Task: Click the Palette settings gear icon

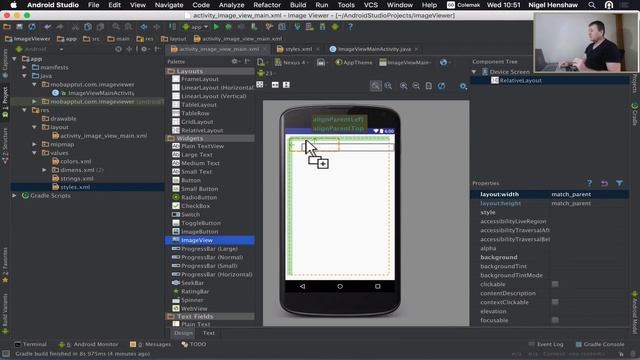Action: (x=235, y=62)
